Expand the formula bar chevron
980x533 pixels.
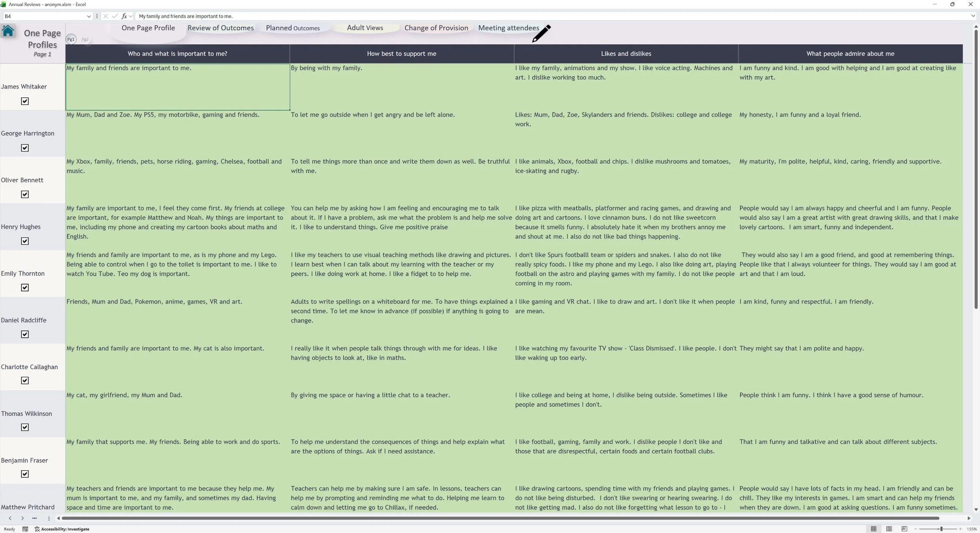tap(973, 16)
